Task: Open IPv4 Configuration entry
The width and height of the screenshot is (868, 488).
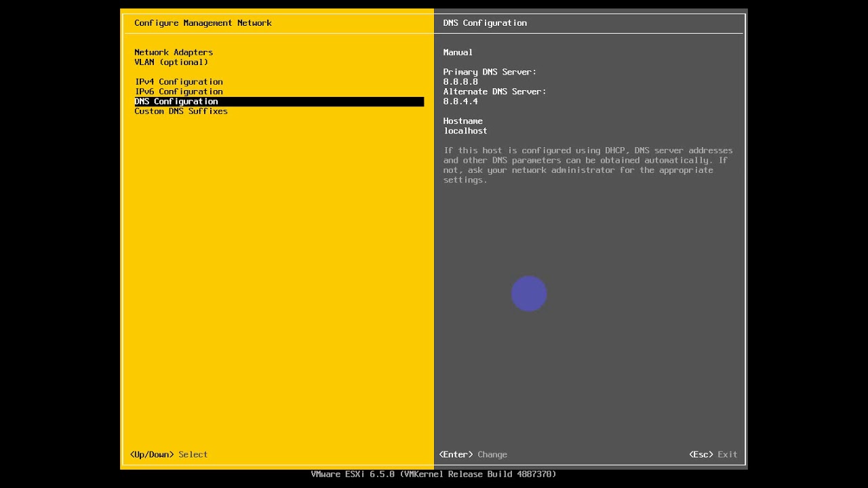Action: point(179,82)
